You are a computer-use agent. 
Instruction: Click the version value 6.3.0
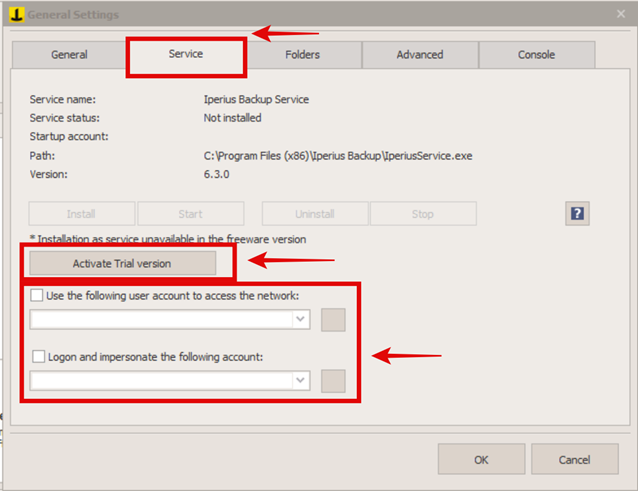coord(216,175)
